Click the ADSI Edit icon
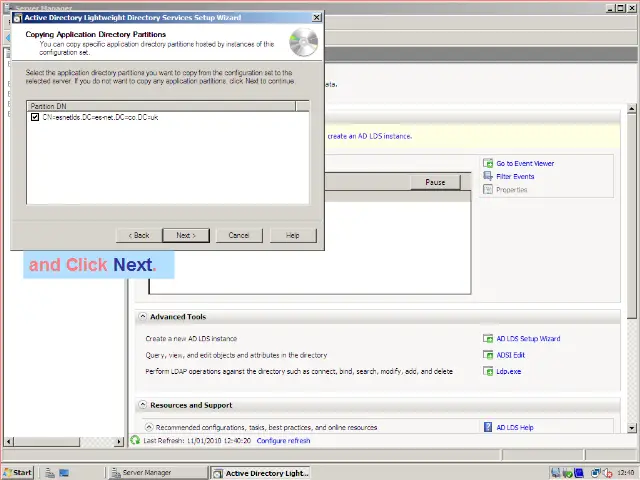This screenshot has height=480, width=640. 488,355
